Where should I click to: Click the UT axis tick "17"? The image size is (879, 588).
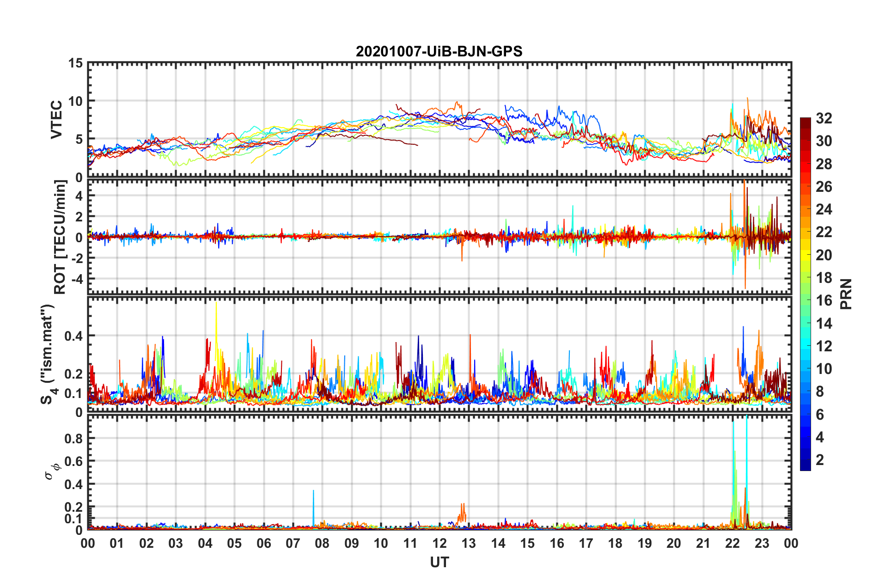click(586, 543)
